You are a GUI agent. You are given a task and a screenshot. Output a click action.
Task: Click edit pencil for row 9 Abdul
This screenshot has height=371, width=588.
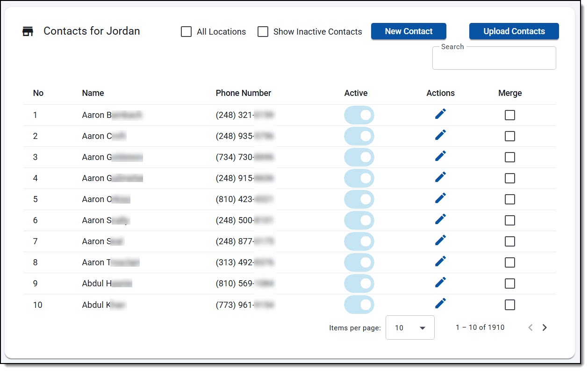440,282
